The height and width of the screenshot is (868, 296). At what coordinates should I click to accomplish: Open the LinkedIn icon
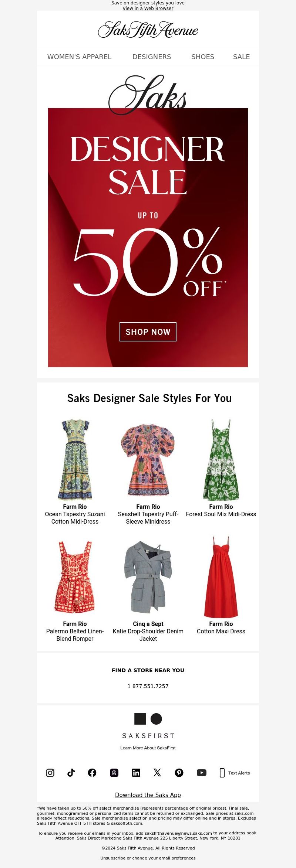(136, 773)
